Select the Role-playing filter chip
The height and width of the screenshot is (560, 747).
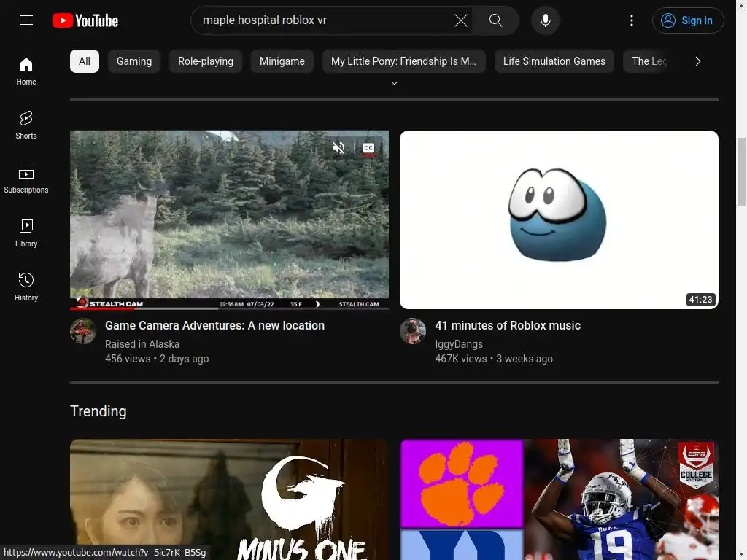coord(206,61)
